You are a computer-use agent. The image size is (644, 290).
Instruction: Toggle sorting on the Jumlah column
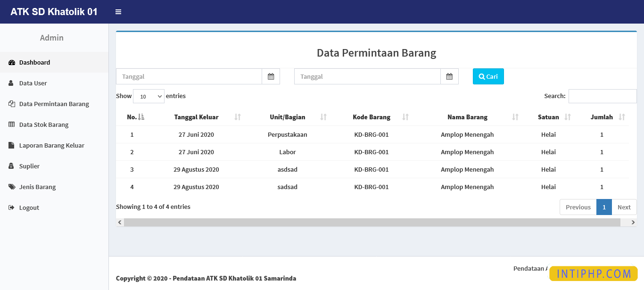point(602,117)
